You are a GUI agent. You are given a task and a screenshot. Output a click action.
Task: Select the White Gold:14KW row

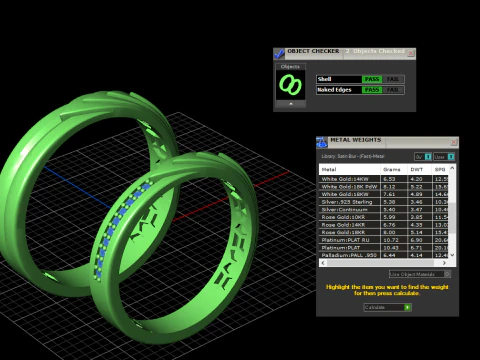click(384, 179)
